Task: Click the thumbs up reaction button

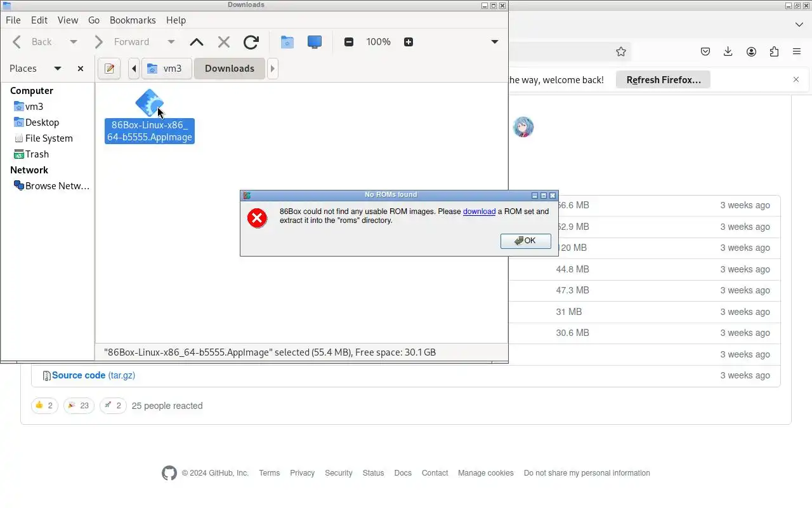Action: click(x=44, y=406)
